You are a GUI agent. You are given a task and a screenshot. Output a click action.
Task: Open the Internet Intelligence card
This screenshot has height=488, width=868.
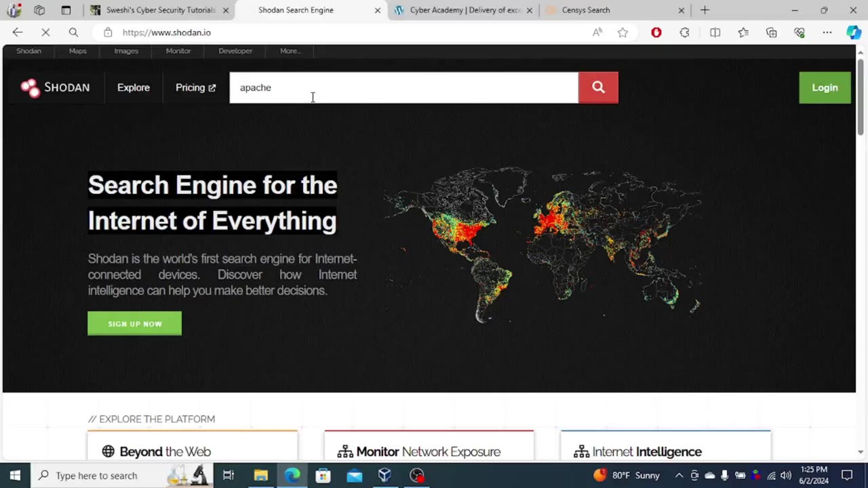[x=665, y=446]
